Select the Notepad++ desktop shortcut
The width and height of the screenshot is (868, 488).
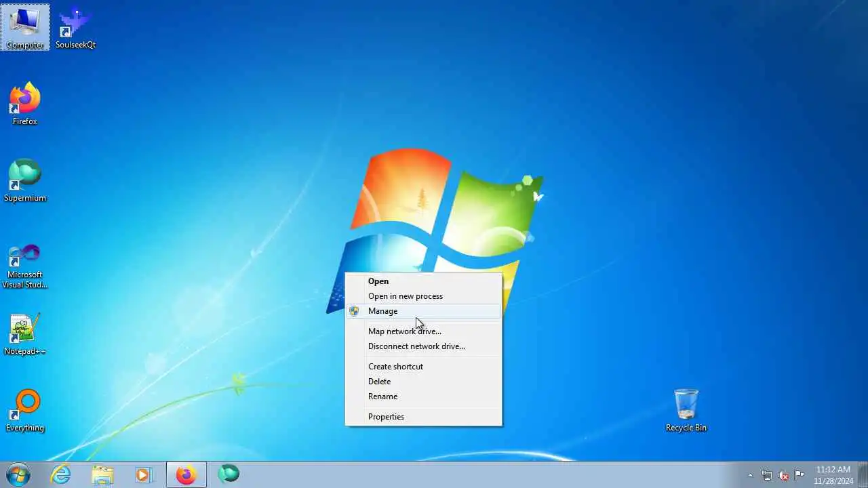pos(25,333)
